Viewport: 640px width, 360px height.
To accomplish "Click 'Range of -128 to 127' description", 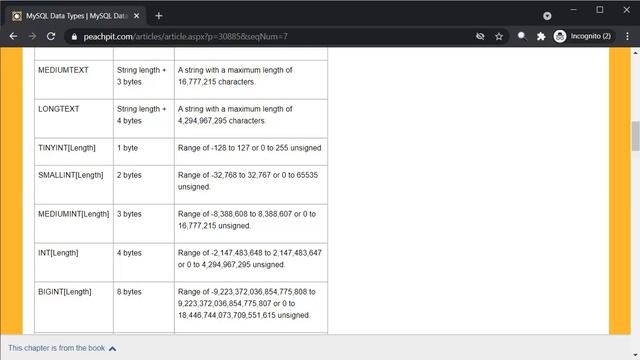I will pos(251,151).
